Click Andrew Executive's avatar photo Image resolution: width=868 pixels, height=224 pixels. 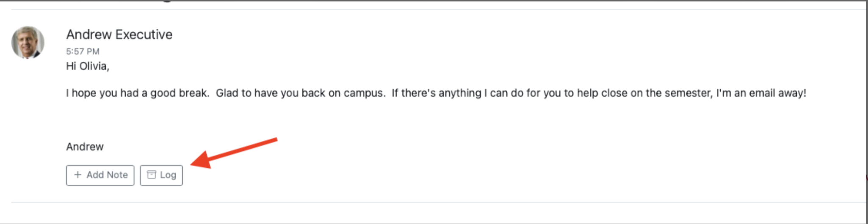[28, 42]
